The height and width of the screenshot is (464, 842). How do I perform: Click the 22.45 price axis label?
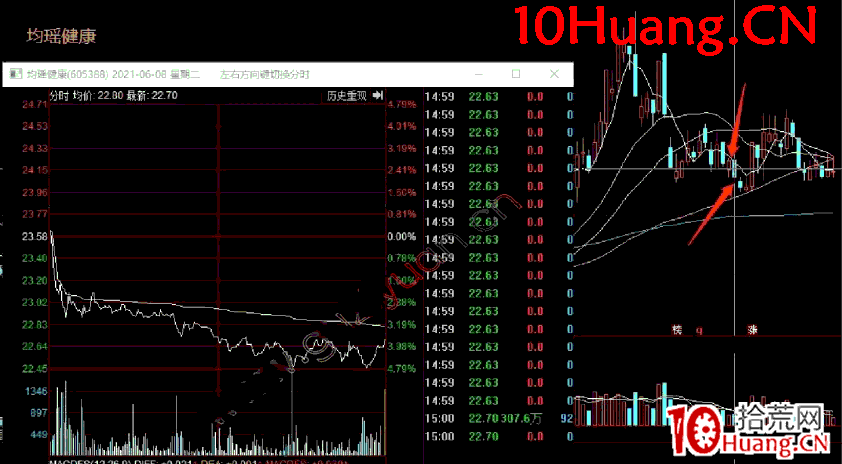(34, 368)
